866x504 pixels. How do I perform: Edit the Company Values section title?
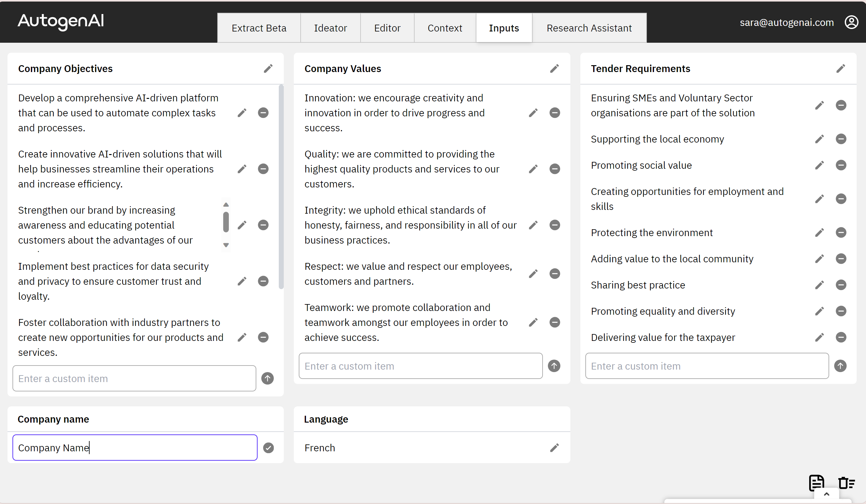554,68
